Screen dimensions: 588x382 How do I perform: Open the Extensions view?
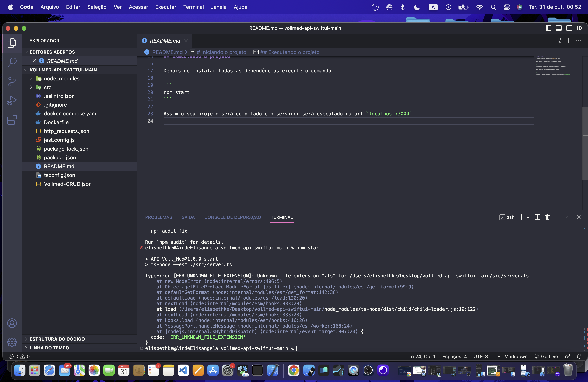coord(12,120)
